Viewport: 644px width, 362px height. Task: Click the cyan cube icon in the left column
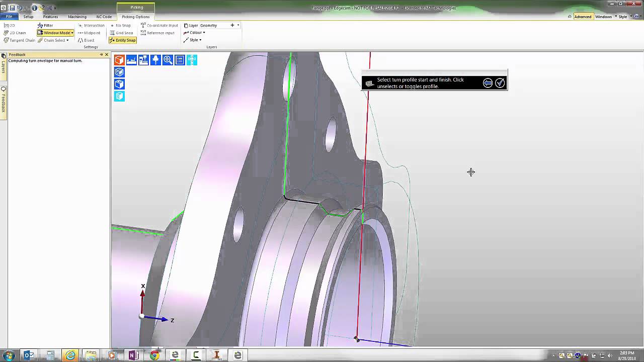(119, 97)
